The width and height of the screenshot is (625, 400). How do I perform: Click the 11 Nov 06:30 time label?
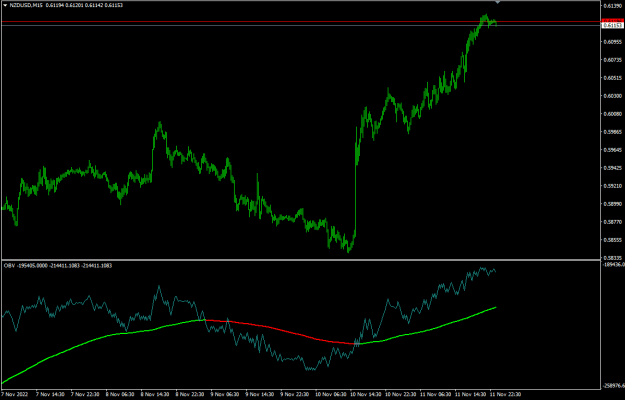click(x=436, y=394)
